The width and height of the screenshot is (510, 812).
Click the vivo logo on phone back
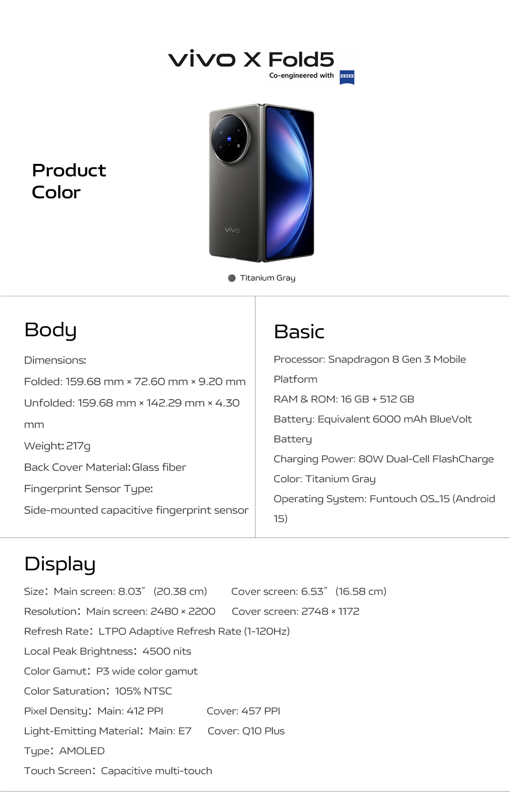click(x=232, y=230)
